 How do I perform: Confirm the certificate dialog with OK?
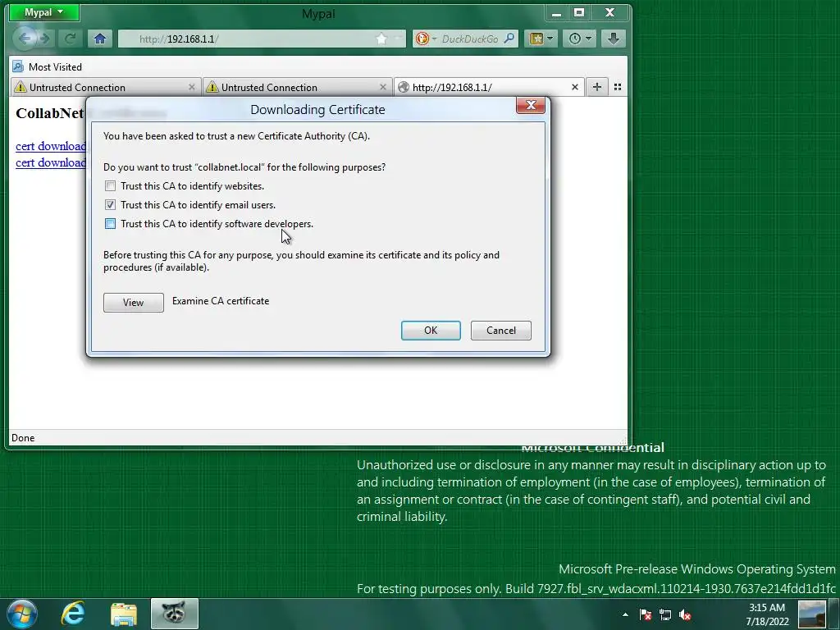(x=431, y=331)
